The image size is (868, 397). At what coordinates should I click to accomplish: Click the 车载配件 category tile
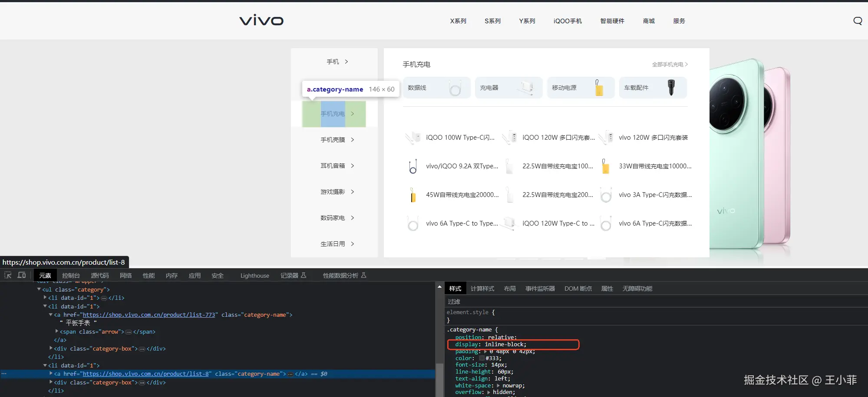(653, 88)
